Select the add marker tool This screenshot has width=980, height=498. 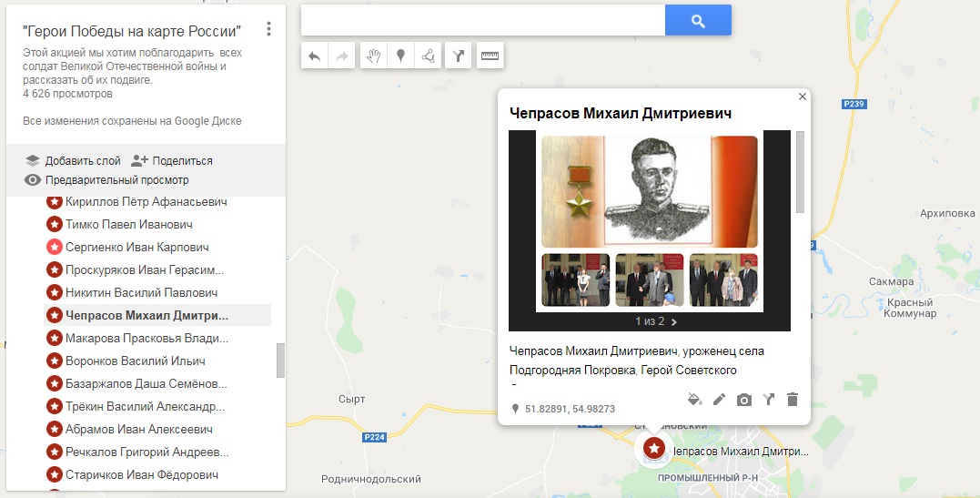[400, 56]
